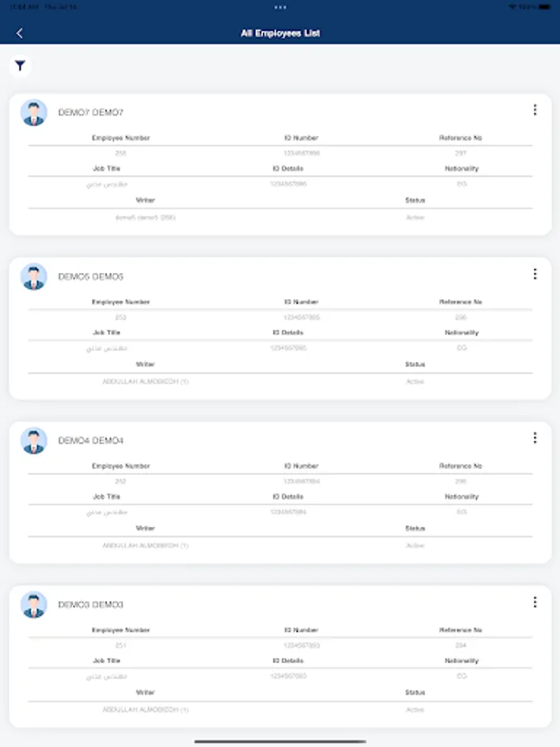Select the DEMO7 DEMO7 employee name
The width and height of the screenshot is (560, 747).
tap(90, 112)
